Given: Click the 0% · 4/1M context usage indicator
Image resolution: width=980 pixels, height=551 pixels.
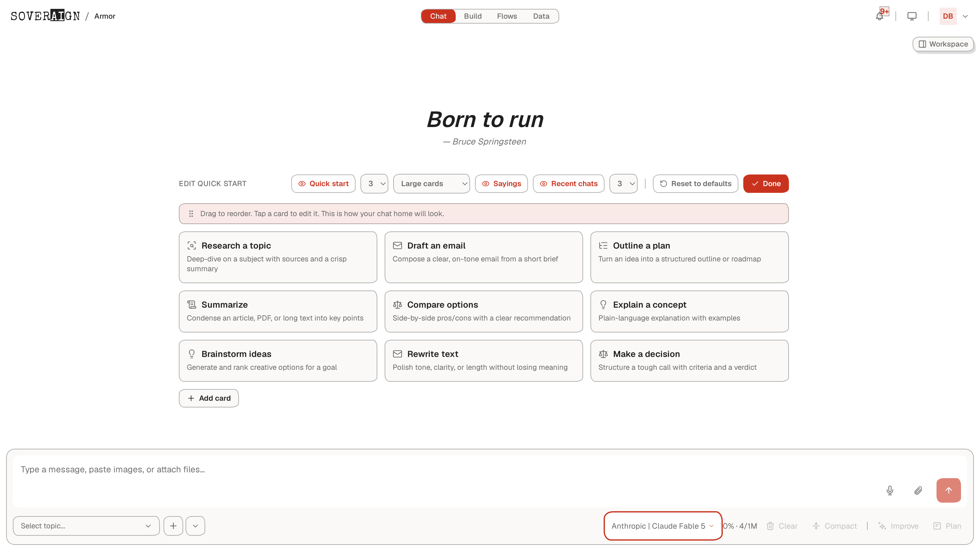Looking at the screenshot, I should (x=740, y=526).
